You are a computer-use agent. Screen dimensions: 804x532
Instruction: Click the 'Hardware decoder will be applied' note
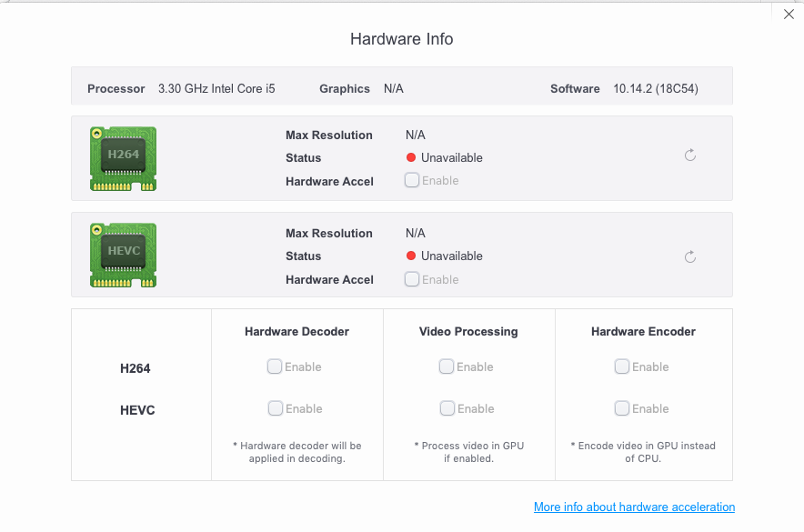pyautogui.click(x=296, y=452)
